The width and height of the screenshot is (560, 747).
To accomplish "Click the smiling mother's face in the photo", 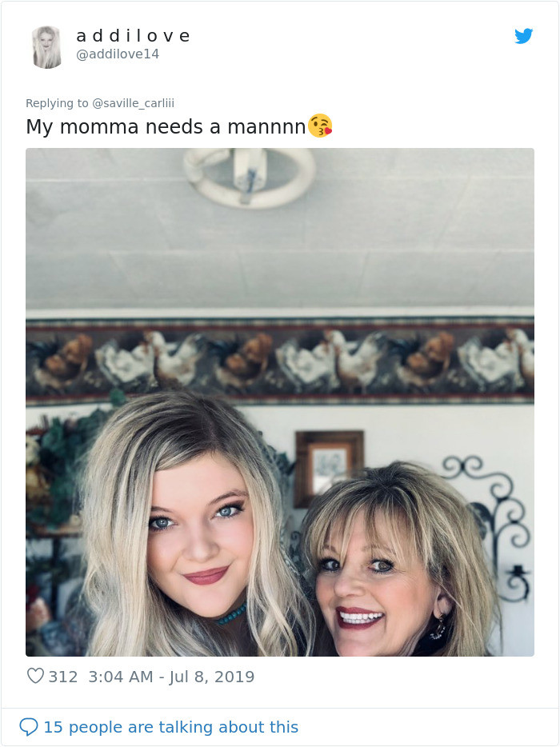I will pos(370,584).
